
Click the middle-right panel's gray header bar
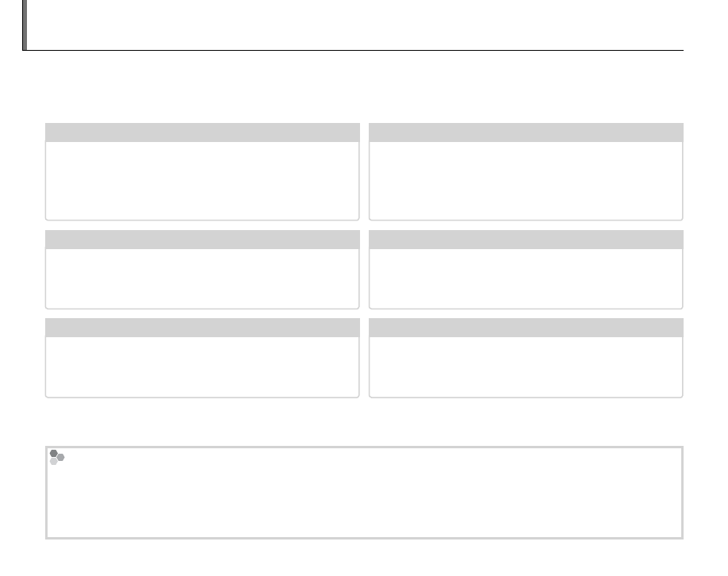(x=526, y=240)
